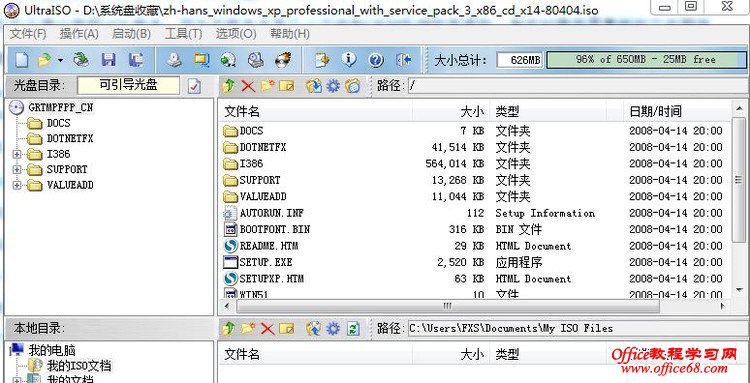Select BOOTFONT.BIN in file list
The width and height of the screenshot is (750, 383).
(x=275, y=230)
